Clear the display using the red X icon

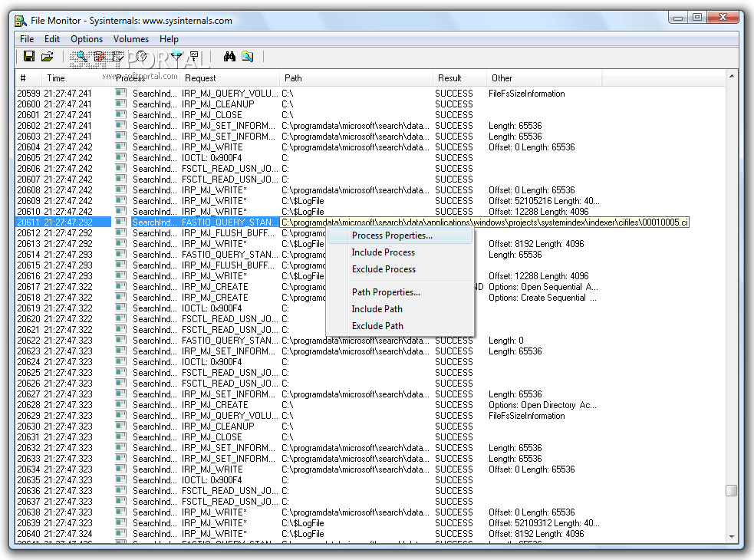[x=99, y=56]
